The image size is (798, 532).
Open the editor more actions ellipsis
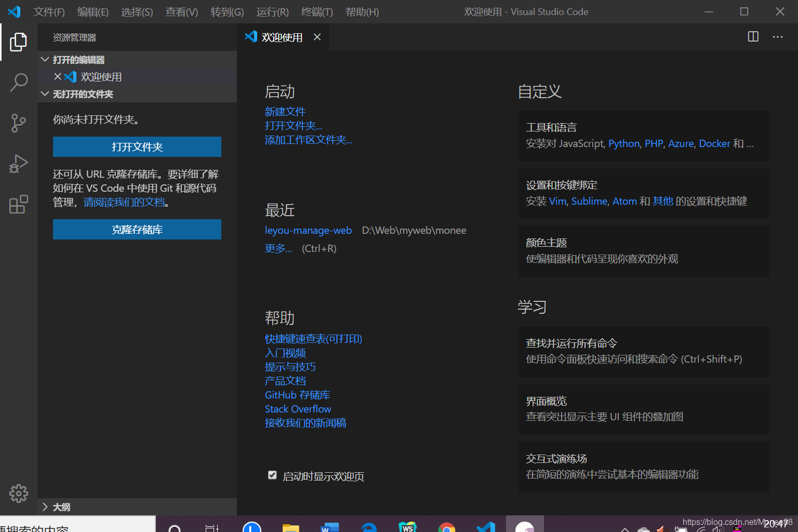[x=778, y=37]
